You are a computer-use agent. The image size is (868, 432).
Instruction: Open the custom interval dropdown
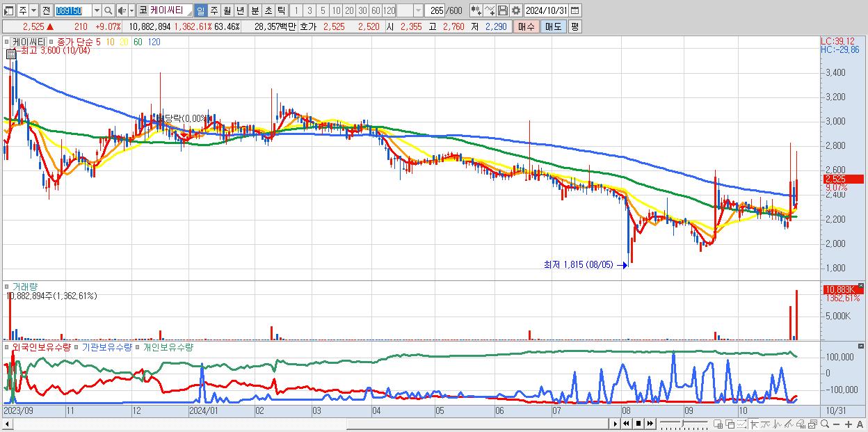pos(418,10)
